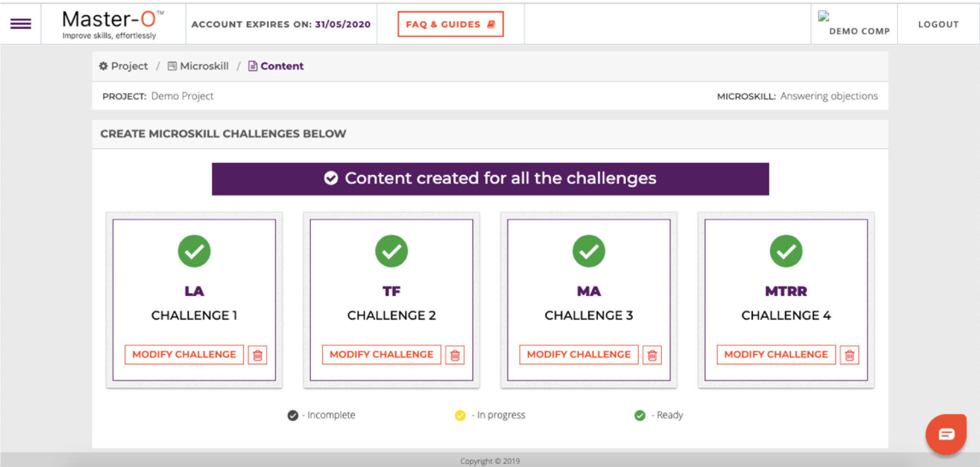Image resolution: width=980 pixels, height=467 pixels.
Task: Open FAQ & Guides
Action: [451, 24]
